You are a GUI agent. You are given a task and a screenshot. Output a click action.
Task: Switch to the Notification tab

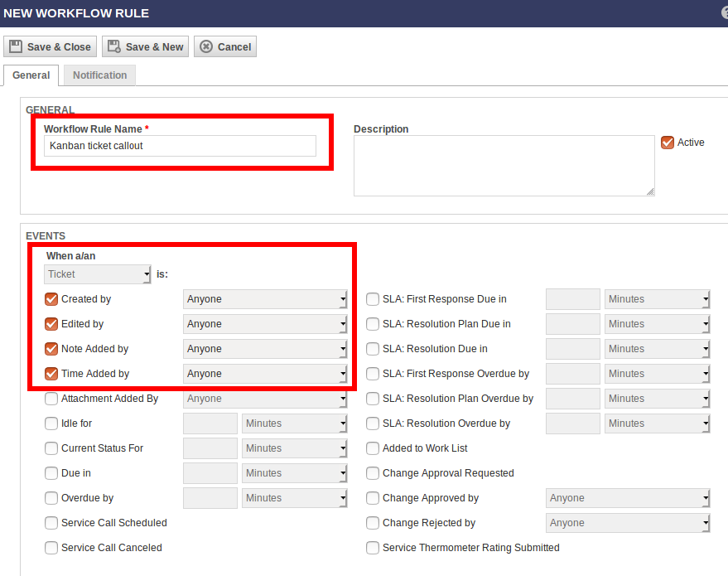(x=99, y=75)
